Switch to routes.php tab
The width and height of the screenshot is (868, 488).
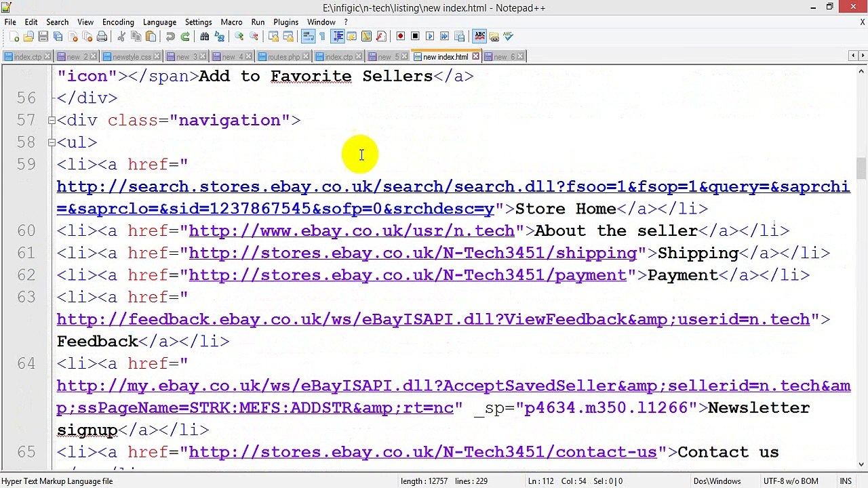(283, 57)
